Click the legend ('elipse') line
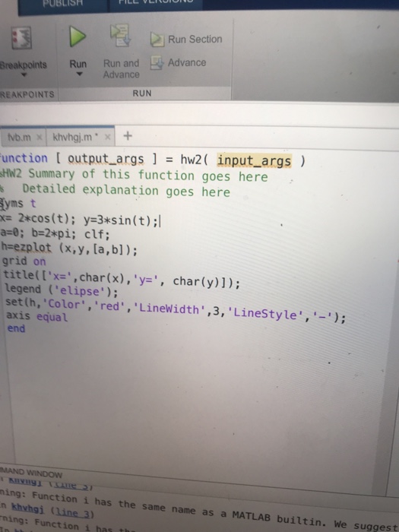 pos(61,290)
